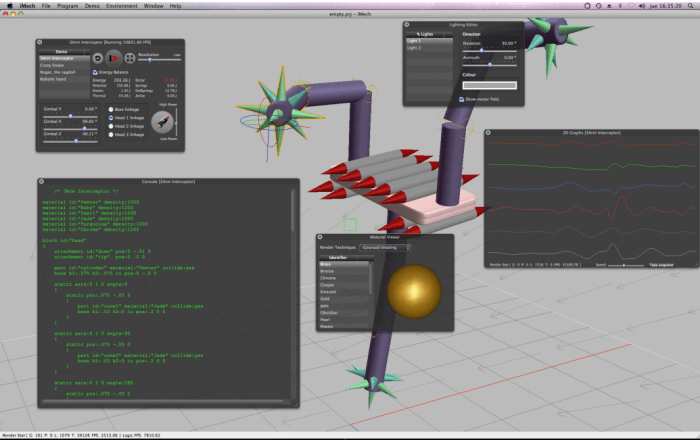
Task: Click the Apple menu icon
Action: tap(9, 5)
